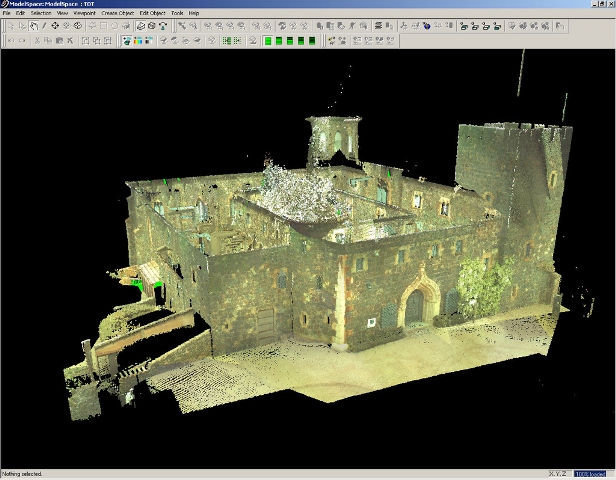Open the Tools menu
Screen dimensions: 616x480
(x=177, y=13)
